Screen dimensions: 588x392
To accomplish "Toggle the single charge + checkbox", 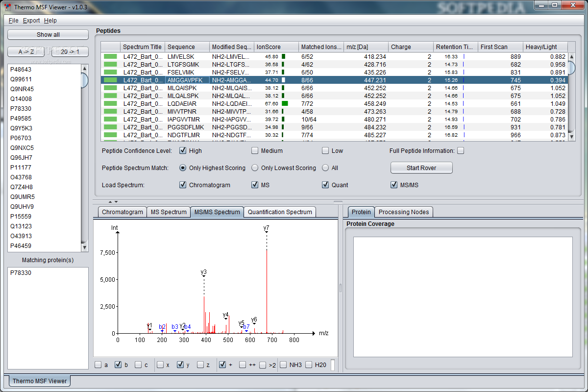I will [x=222, y=365].
